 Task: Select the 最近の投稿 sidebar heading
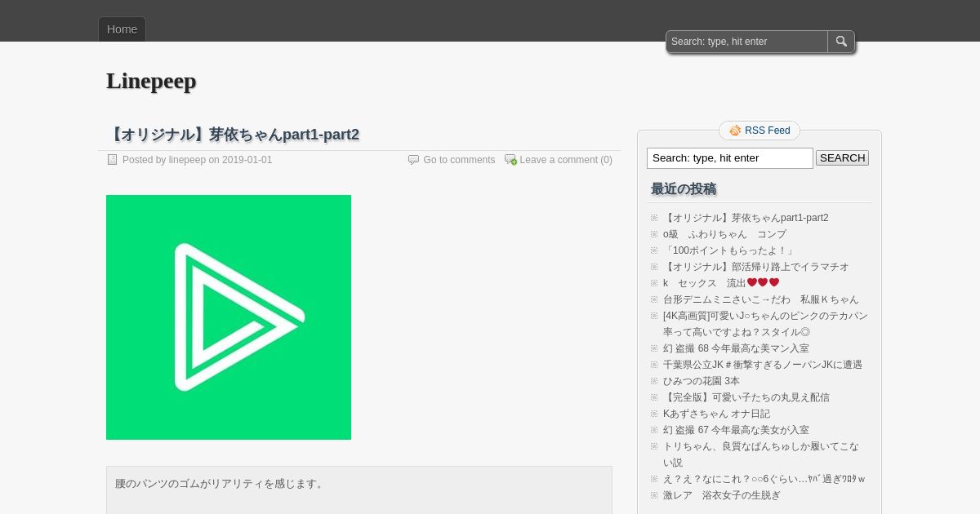pyautogui.click(x=684, y=189)
